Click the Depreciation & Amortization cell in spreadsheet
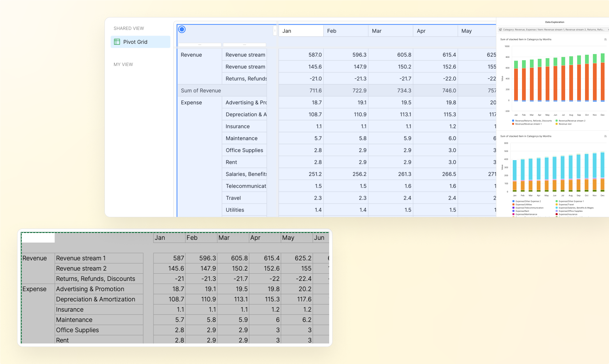 (x=99, y=299)
